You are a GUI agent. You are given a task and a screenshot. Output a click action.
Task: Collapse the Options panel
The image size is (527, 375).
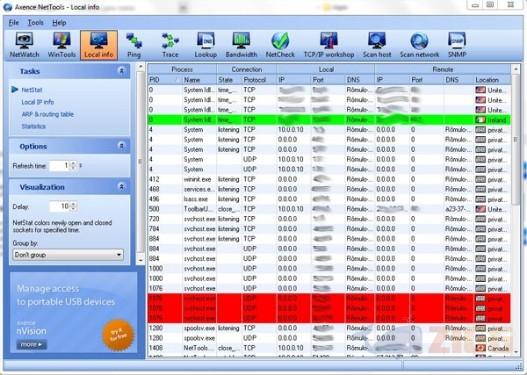tap(122, 146)
